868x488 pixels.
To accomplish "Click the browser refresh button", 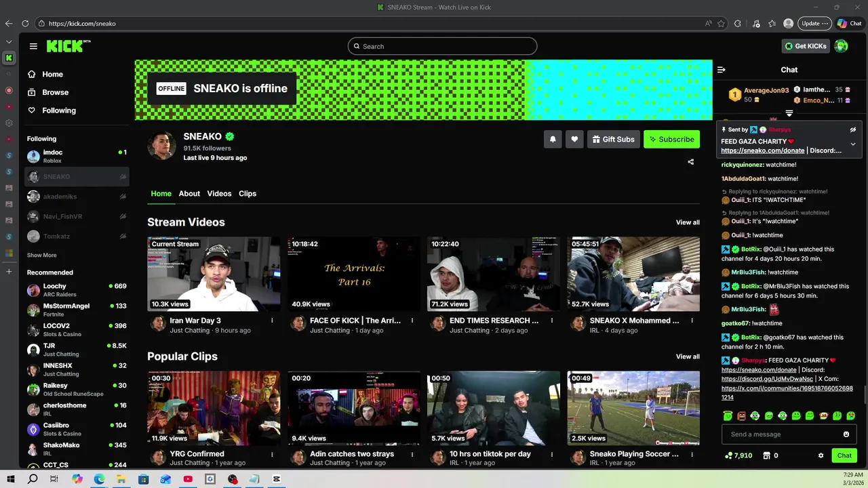I will 25,23.
